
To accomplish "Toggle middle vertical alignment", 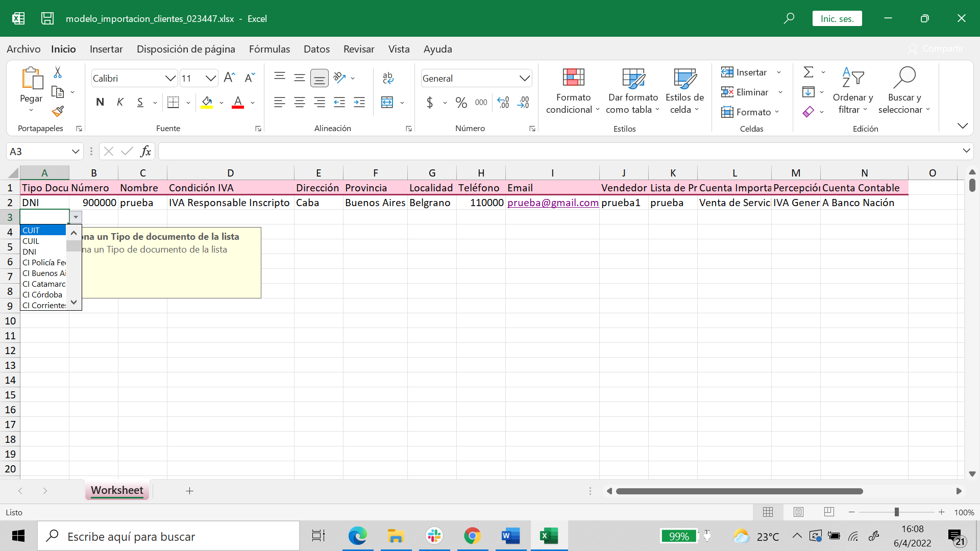I will [300, 78].
